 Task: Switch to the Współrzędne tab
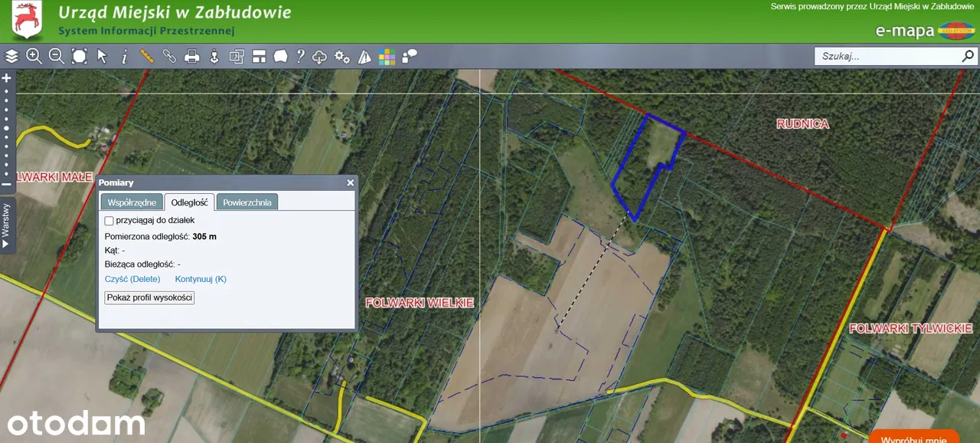(132, 202)
